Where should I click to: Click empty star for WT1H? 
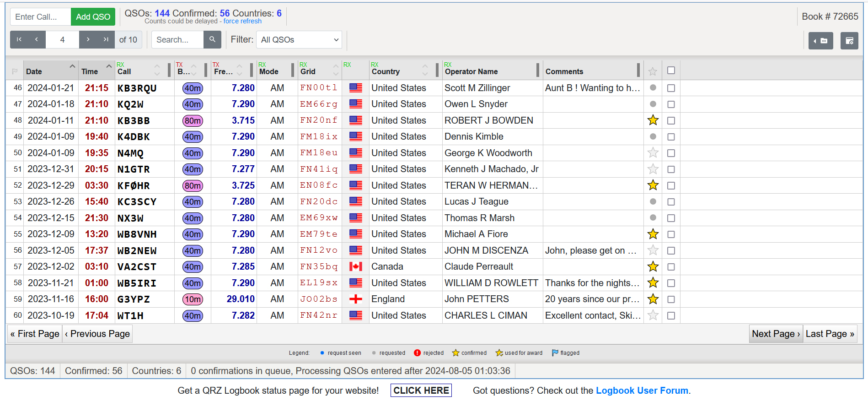pos(653,315)
